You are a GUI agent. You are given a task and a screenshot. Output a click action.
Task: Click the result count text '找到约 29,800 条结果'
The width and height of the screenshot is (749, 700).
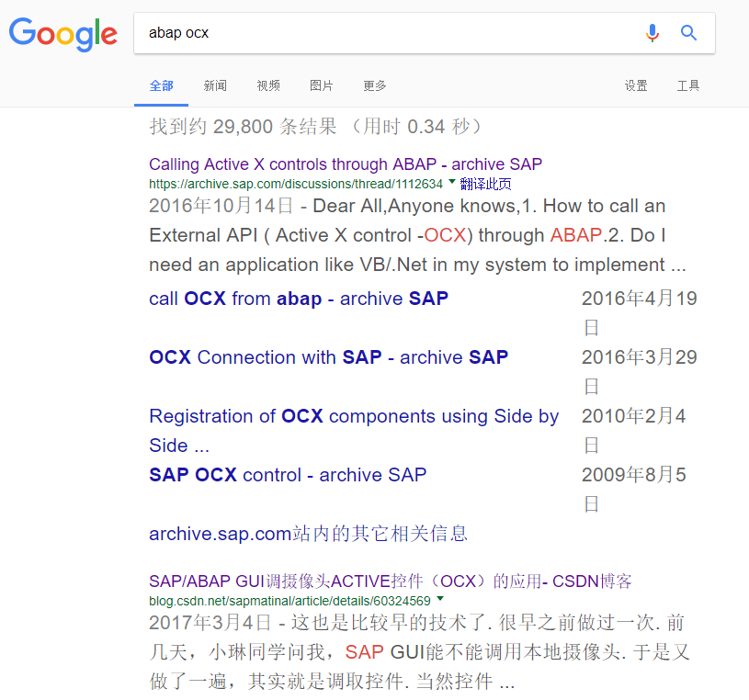244,127
